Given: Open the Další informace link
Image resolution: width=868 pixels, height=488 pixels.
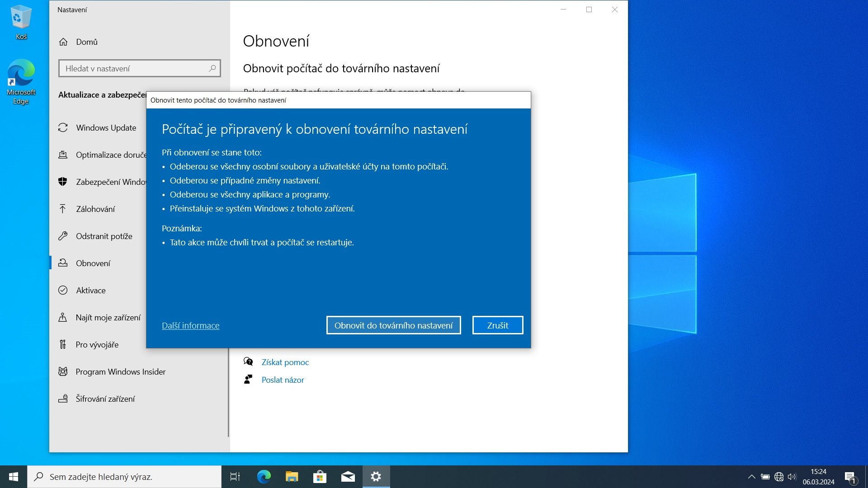Looking at the screenshot, I should click(190, 325).
